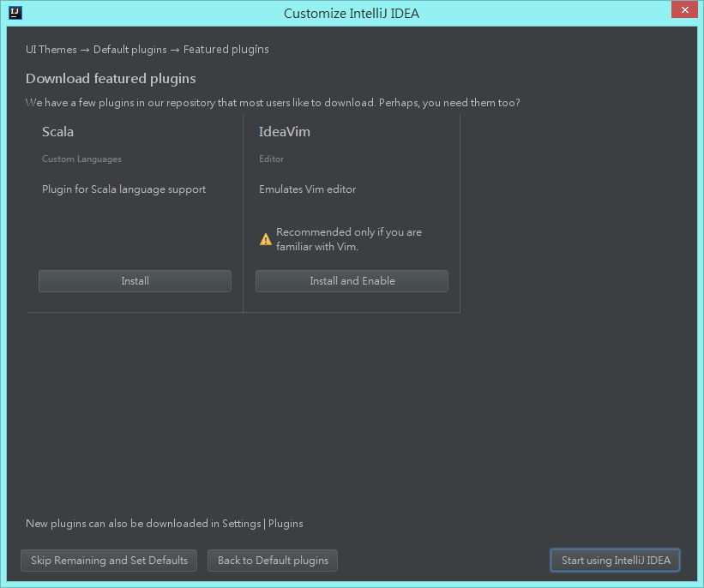This screenshot has height=588, width=704.
Task: Click the Settings | Plugins hint text
Action: (x=165, y=524)
